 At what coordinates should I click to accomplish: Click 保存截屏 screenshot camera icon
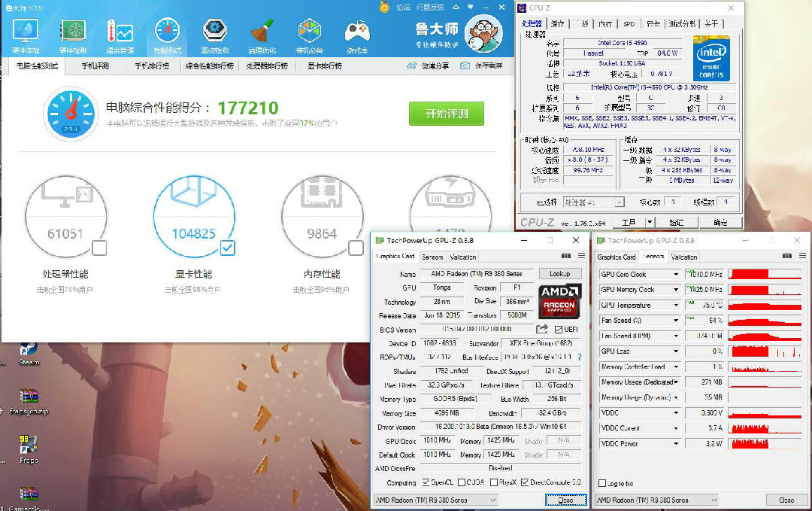pyautogui.click(x=465, y=65)
